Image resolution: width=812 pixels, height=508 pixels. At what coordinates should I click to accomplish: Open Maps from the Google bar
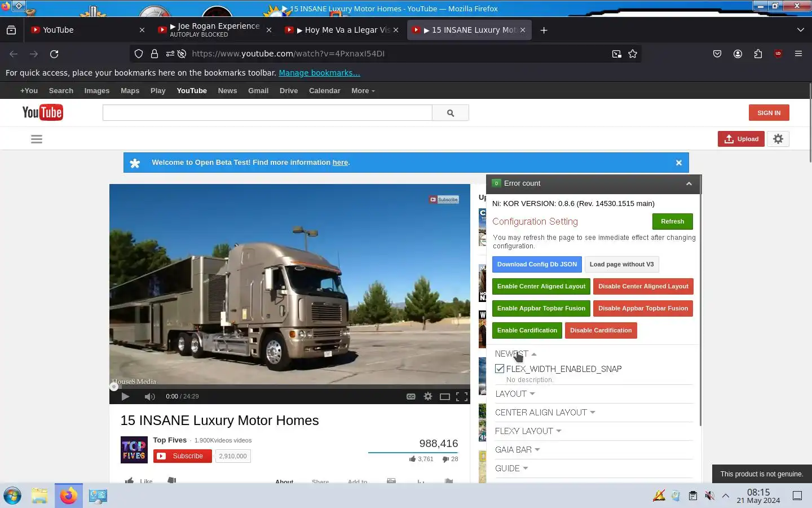pyautogui.click(x=130, y=90)
